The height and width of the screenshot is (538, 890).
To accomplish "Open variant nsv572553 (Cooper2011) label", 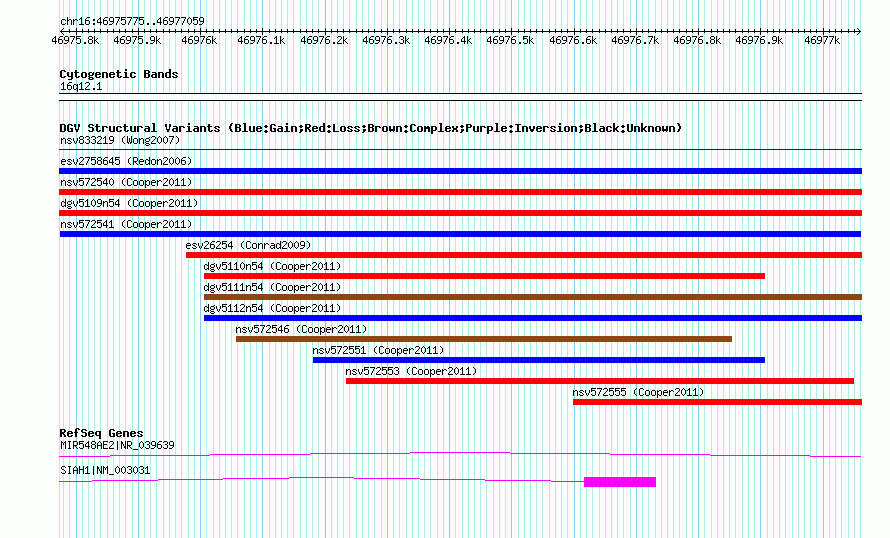I will click(x=411, y=371).
